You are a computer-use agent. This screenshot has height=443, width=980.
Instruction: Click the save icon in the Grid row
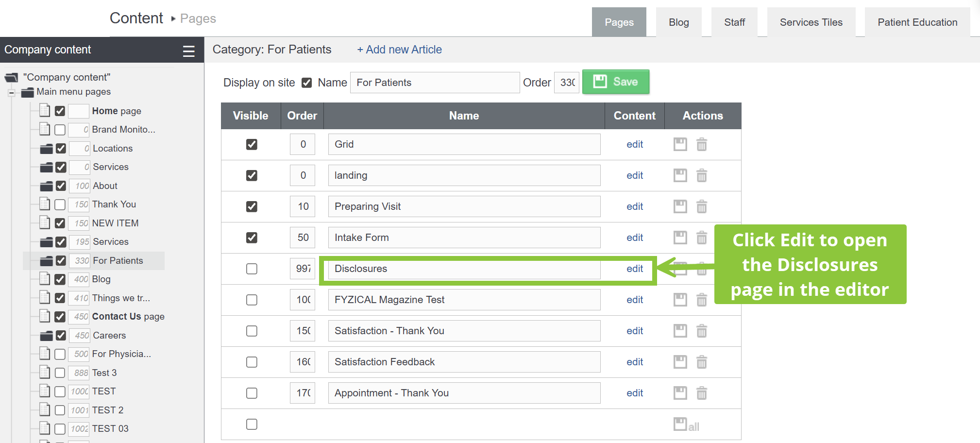click(680, 144)
